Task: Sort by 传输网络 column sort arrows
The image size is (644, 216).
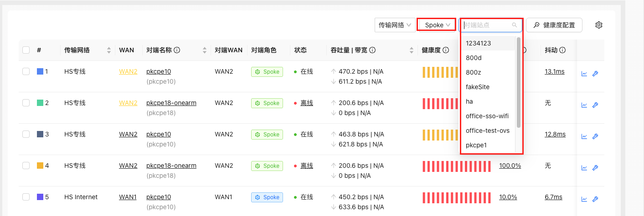Action: [x=108, y=50]
